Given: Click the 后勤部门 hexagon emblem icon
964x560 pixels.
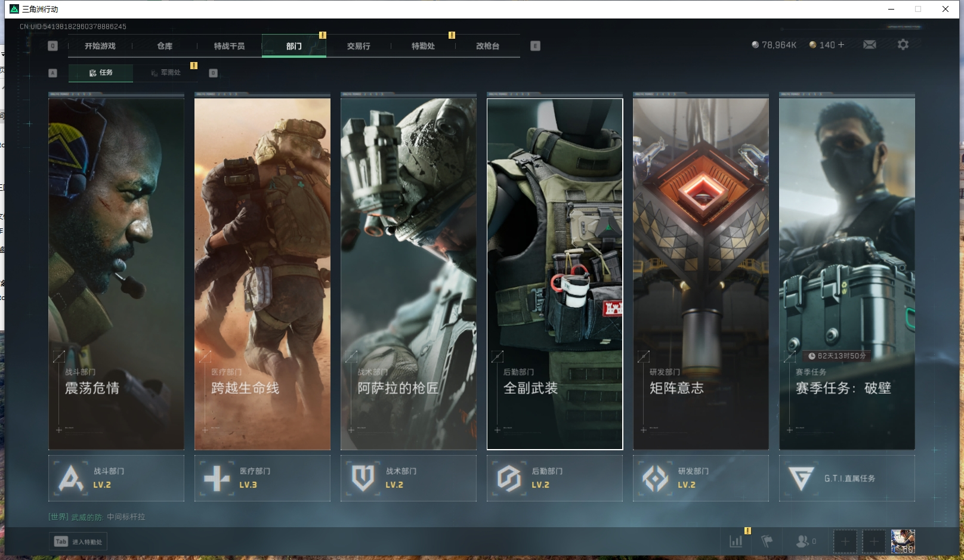Looking at the screenshot, I should [509, 478].
